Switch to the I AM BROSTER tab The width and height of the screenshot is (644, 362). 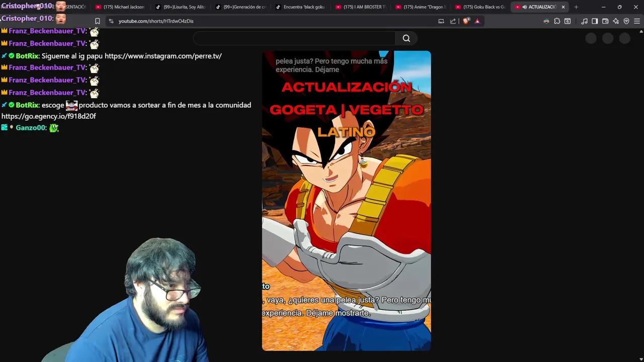[360, 7]
